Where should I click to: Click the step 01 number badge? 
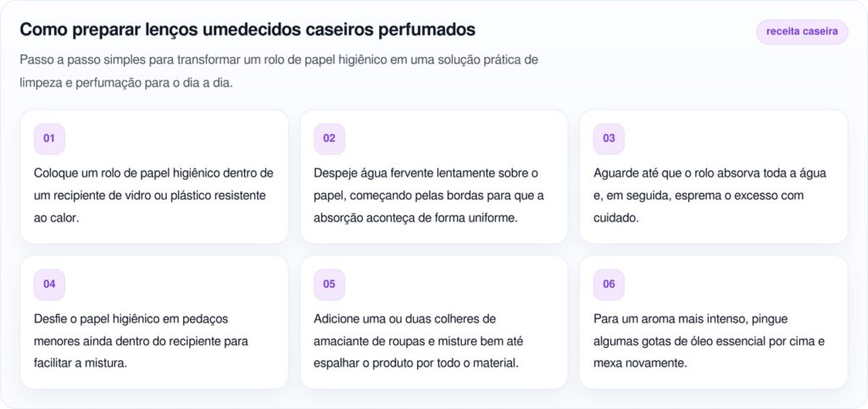point(49,138)
